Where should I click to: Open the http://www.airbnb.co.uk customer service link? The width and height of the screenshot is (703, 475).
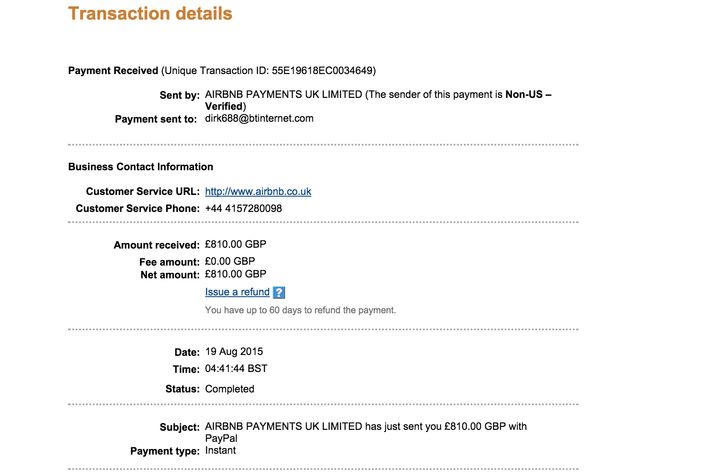258,192
